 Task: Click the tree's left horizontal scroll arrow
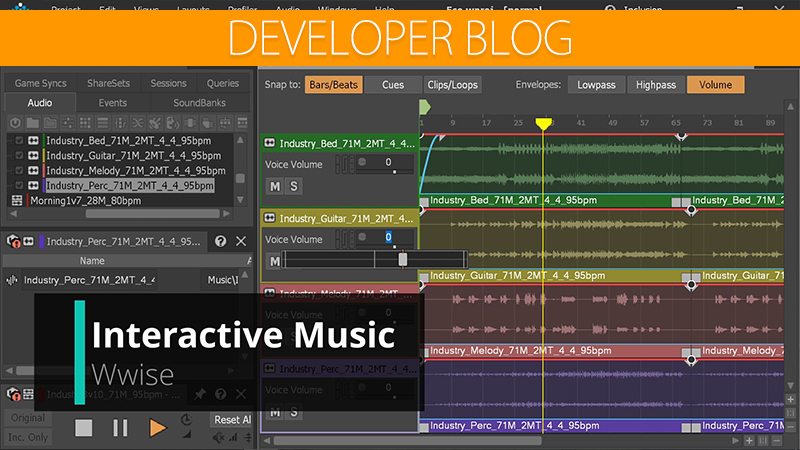click(x=14, y=213)
